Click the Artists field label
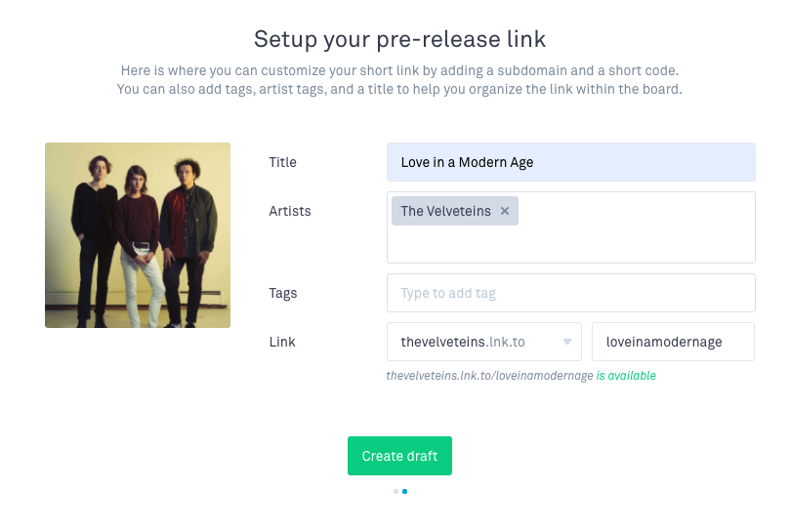790x532 pixels. point(290,211)
